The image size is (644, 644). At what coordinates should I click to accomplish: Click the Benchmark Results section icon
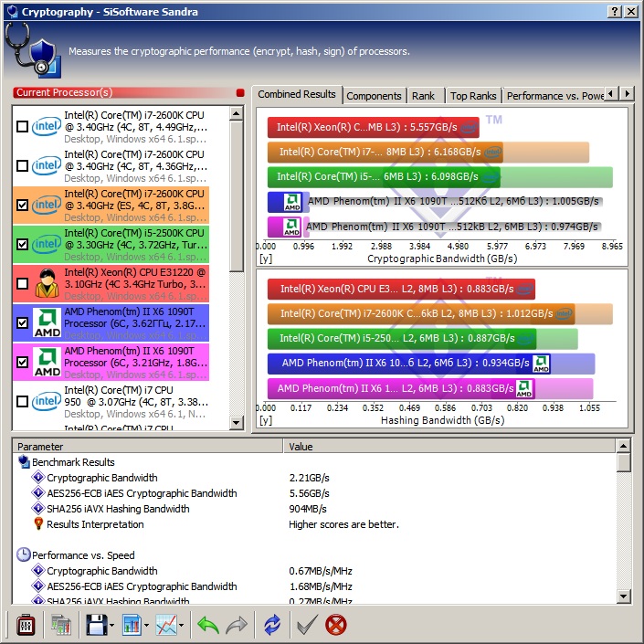25,461
